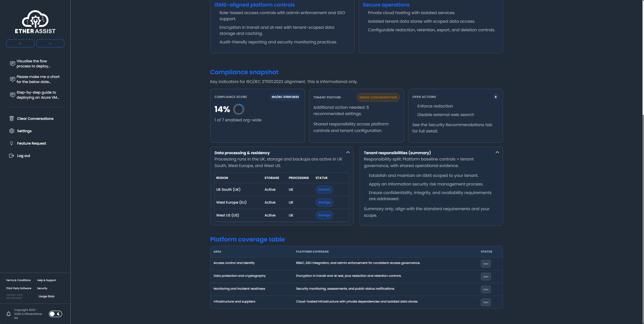
Task: Click 'Enforce redaction' open action
Action: pos(435,106)
